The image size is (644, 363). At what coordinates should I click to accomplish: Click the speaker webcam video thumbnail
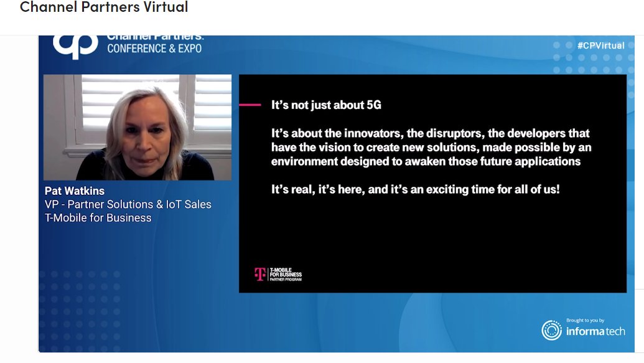click(x=137, y=128)
